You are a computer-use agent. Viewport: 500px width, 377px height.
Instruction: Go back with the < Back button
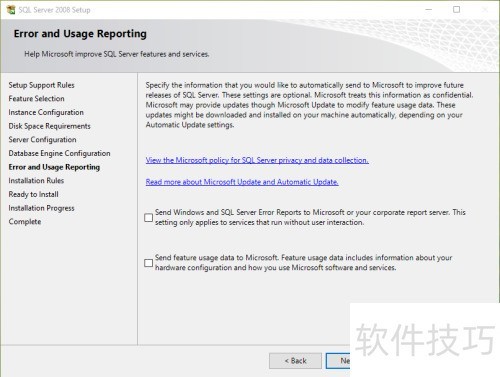(x=295, y=361)
